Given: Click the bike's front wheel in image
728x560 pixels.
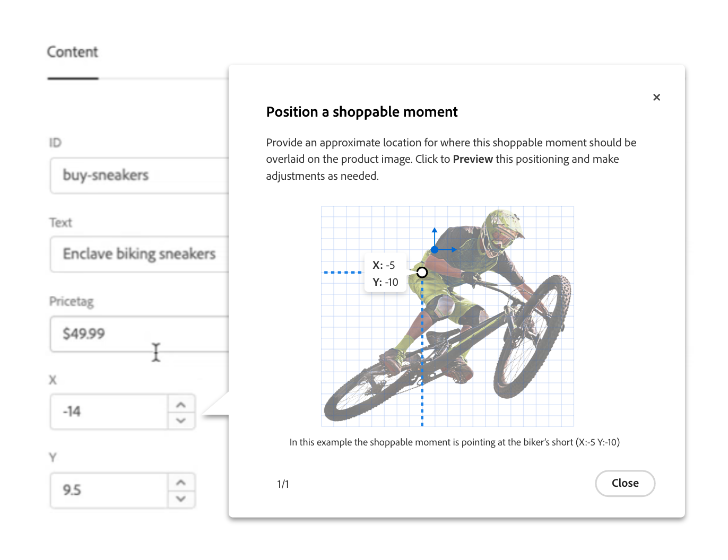Looking at the screenshot, I should pos(532,336).
